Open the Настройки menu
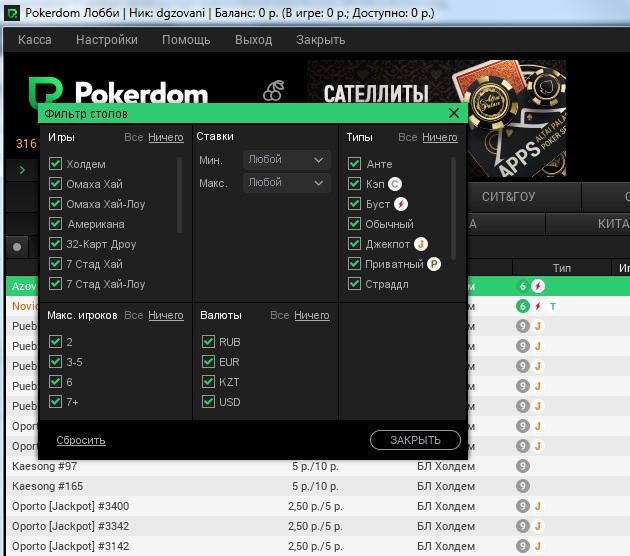Viewport: 630px width, 556px height. 107,40
